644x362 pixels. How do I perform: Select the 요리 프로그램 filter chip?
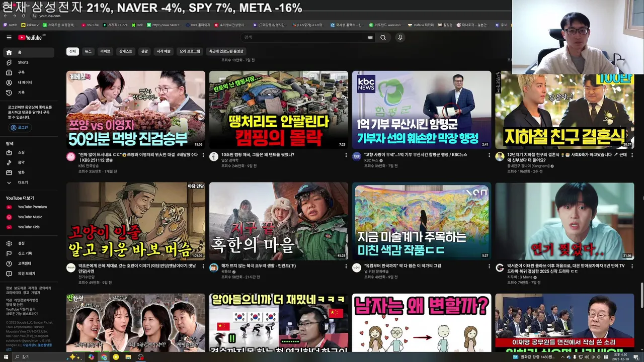pos(190,51)
